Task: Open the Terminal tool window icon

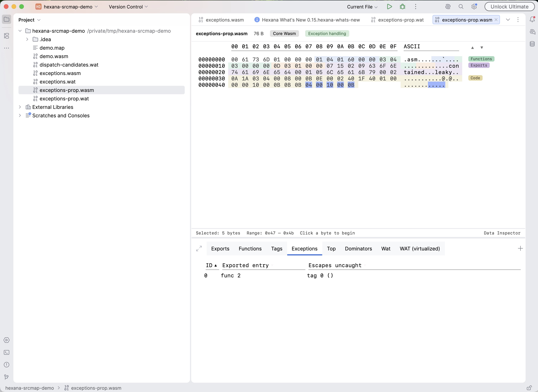Action: click(7, 352)
